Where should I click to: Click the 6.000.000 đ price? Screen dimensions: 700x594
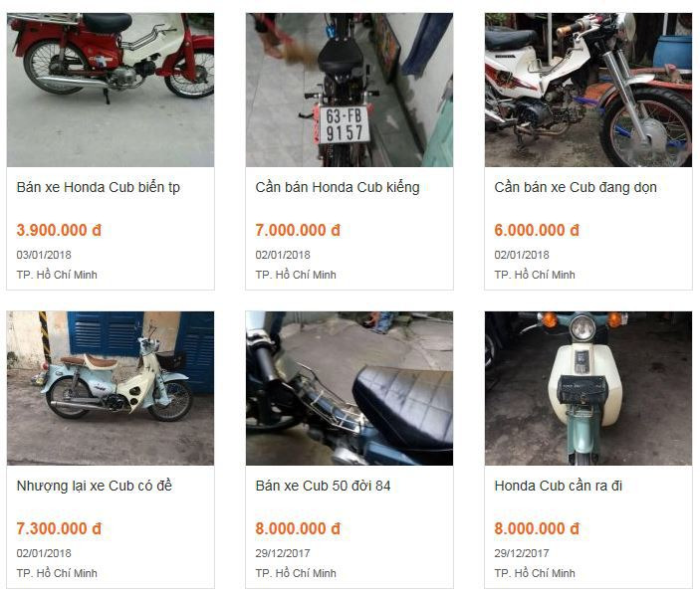point(537,230)
